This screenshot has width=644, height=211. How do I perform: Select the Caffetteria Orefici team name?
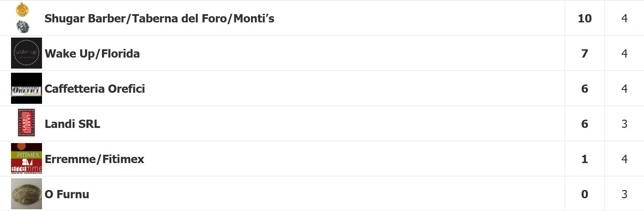pos(95,89)
